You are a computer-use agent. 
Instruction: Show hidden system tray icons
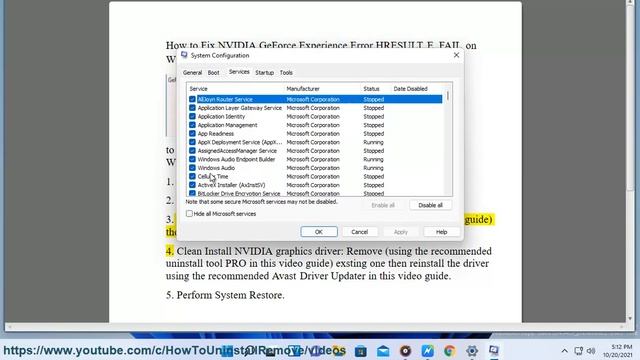pyautogui.click(x=564, y=351)
